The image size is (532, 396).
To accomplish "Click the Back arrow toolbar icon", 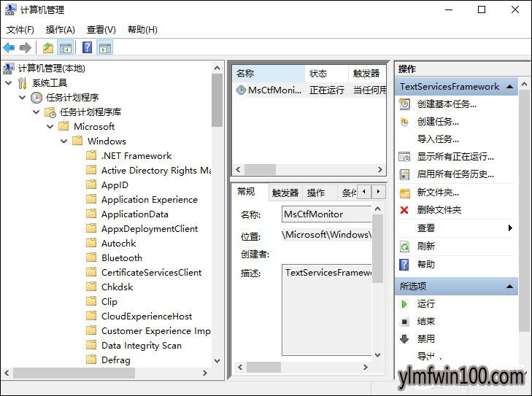I will (x=9, y=48).
